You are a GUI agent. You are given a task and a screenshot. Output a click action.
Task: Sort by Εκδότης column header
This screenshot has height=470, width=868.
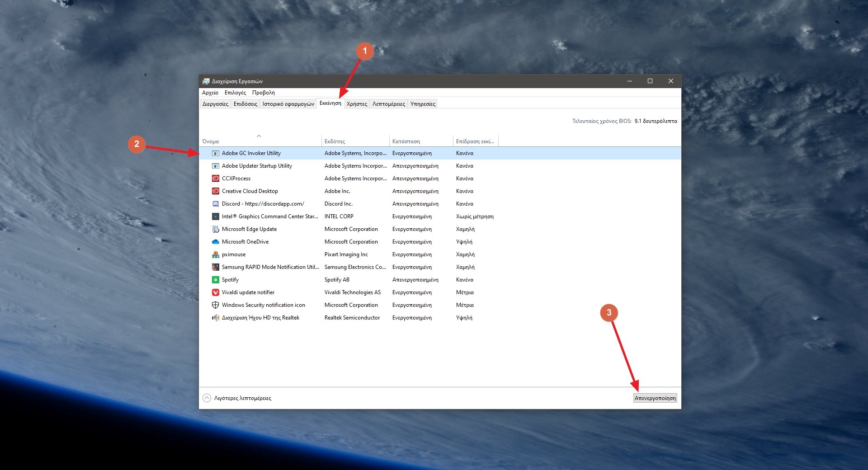335,141
